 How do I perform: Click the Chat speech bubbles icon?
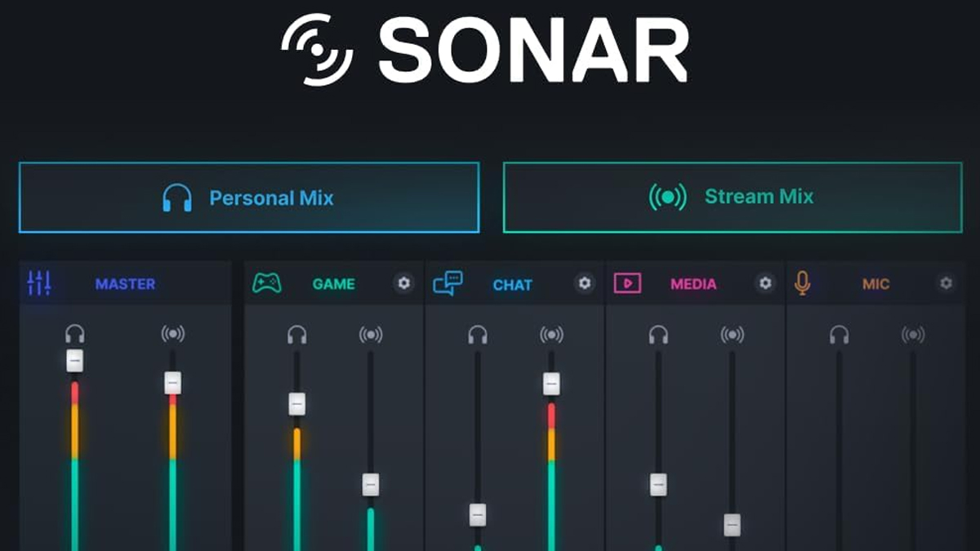click(x=448, y=283)
